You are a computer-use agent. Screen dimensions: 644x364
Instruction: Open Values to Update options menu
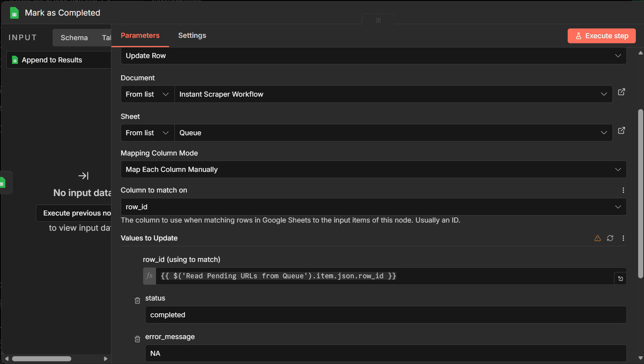[x=623, y=238]
